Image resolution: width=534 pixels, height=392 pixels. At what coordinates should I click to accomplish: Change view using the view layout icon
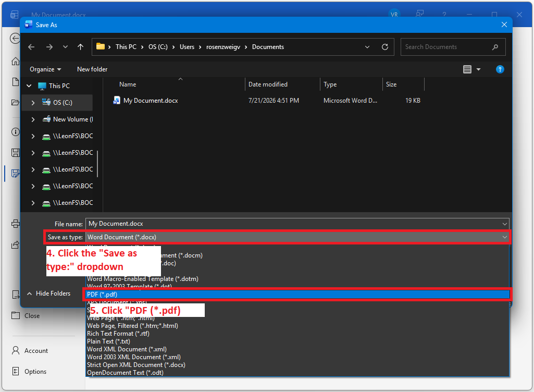[x=467, y=69]
